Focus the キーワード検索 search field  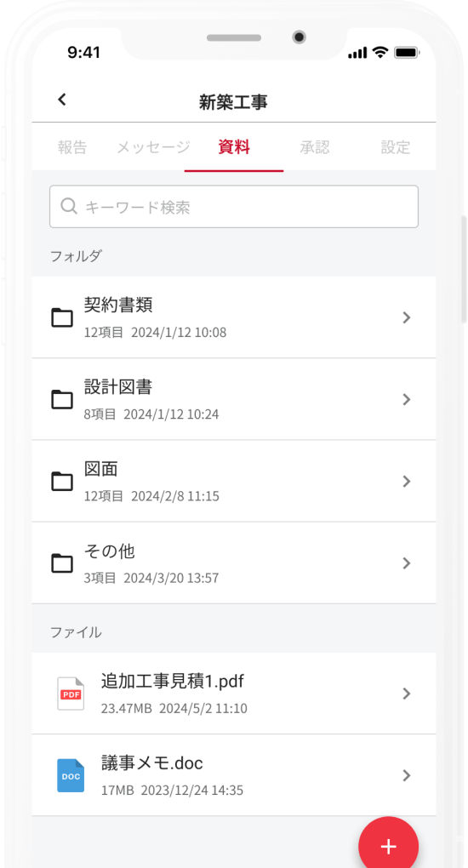pyautogui.click(x=234, y=207)
